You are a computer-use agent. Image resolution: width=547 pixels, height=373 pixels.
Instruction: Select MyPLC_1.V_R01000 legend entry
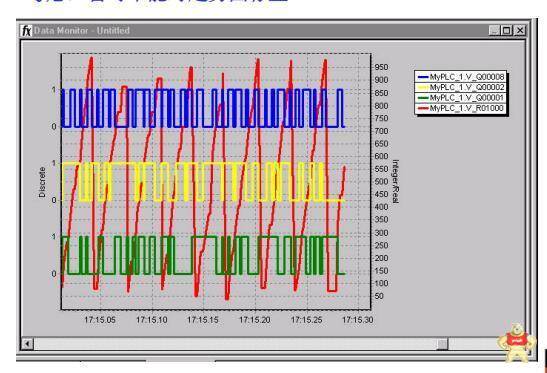pyautogui.click(x=460, y=109)
